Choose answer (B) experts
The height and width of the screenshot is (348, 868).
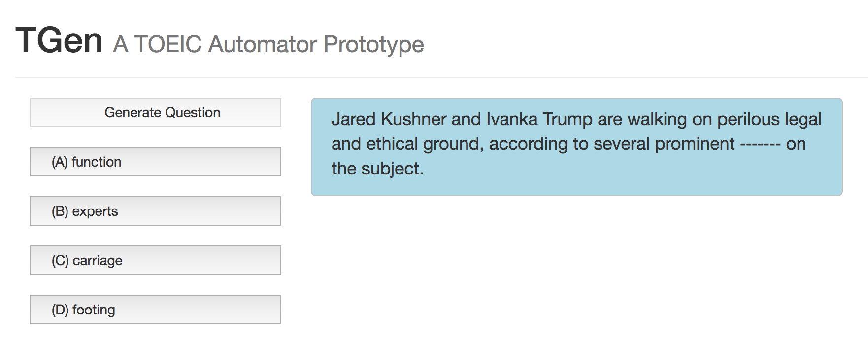pos(156,211)
